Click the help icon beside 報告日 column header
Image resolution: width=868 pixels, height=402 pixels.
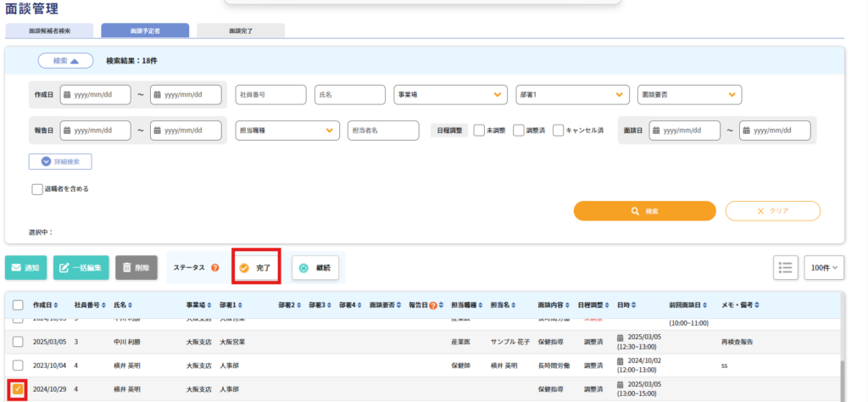(x=433, y=305)
